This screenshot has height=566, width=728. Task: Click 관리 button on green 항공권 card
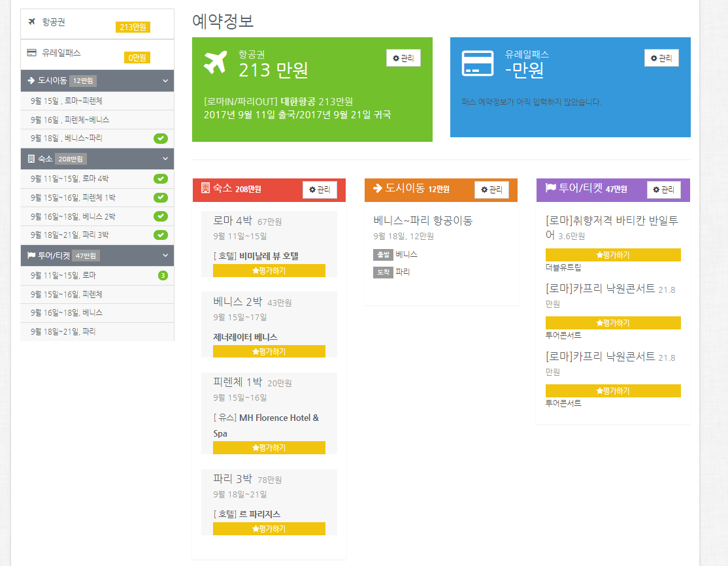(x=403, y=58)
